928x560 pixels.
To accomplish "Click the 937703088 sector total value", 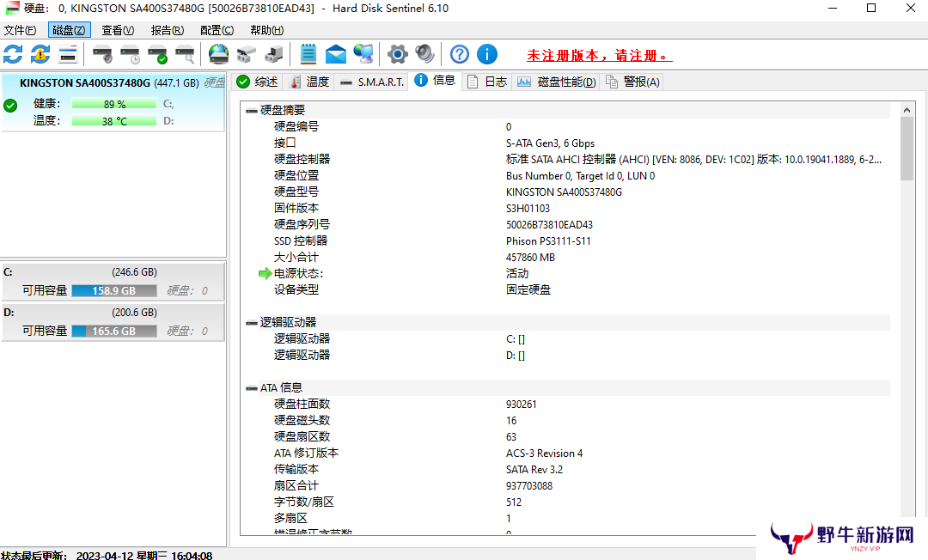I will pyautogui.click(x=529, y=486).
